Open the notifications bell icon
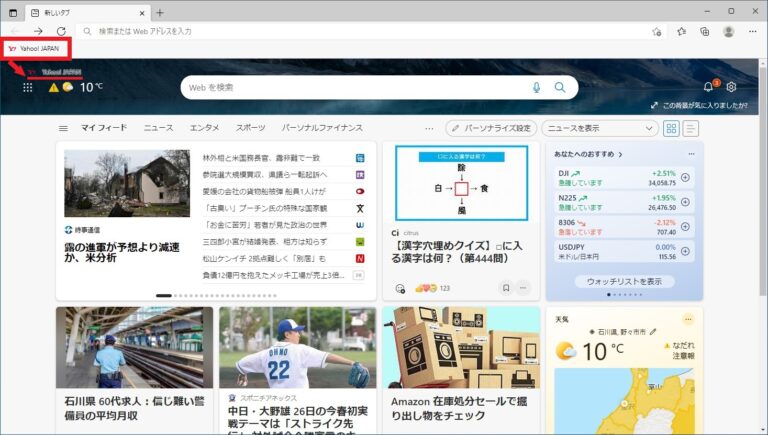 tap(709, 87)
